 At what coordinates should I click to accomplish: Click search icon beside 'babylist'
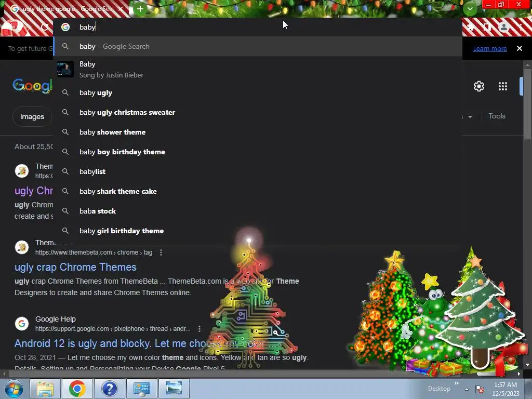point(65,171)
